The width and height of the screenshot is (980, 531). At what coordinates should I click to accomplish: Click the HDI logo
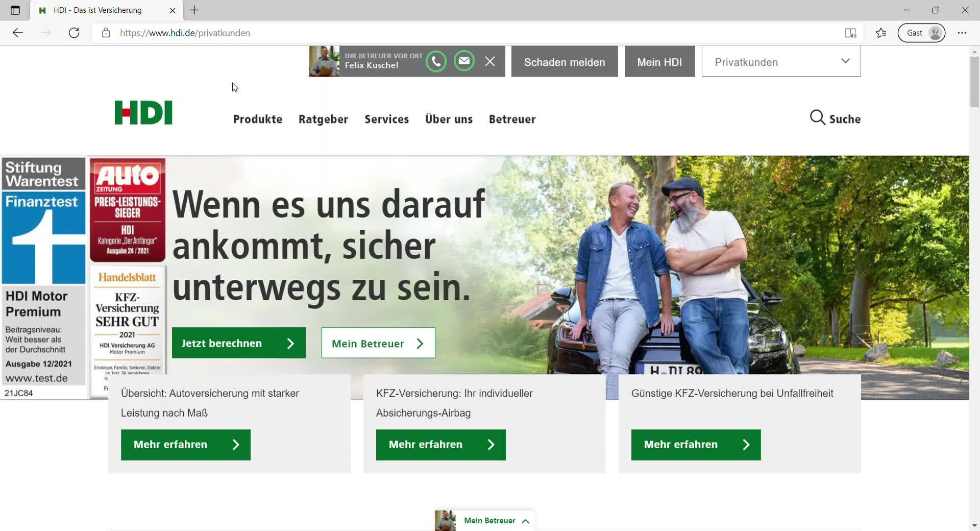coord(143,112)
